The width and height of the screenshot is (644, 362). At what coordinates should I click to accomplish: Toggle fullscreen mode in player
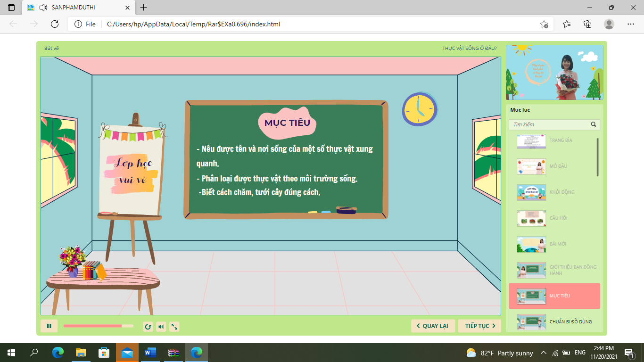tap(174, 326)
